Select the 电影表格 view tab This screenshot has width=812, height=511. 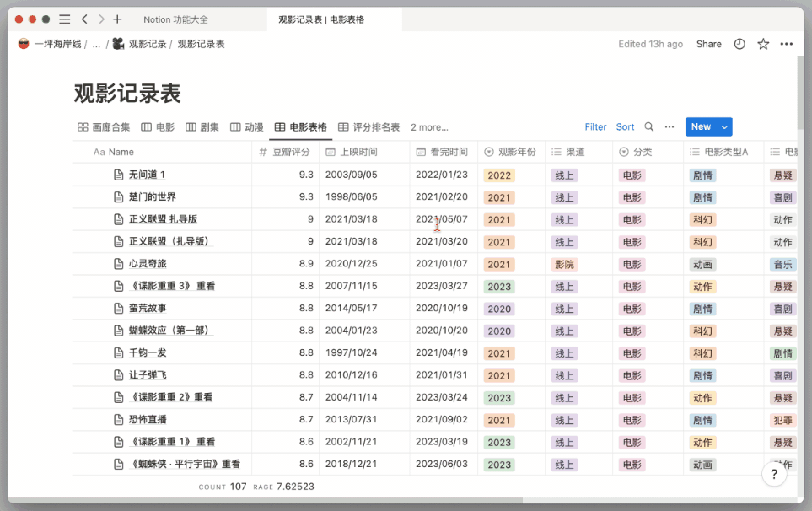coord(301,127)
